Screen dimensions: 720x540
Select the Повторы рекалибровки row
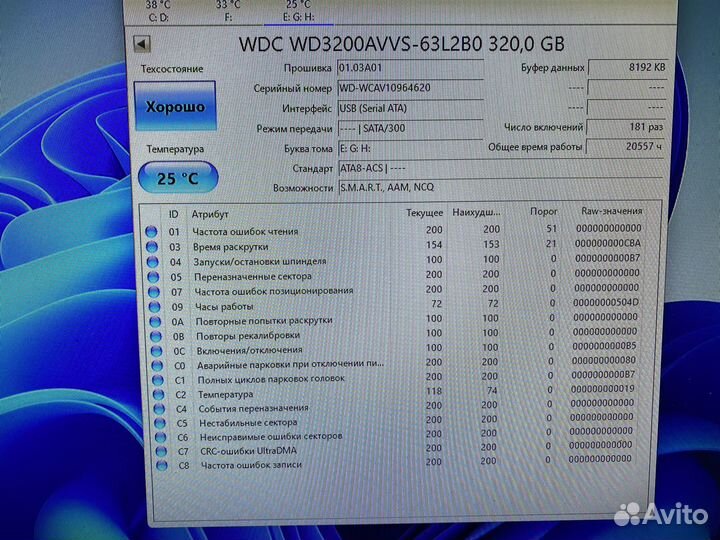394,334
